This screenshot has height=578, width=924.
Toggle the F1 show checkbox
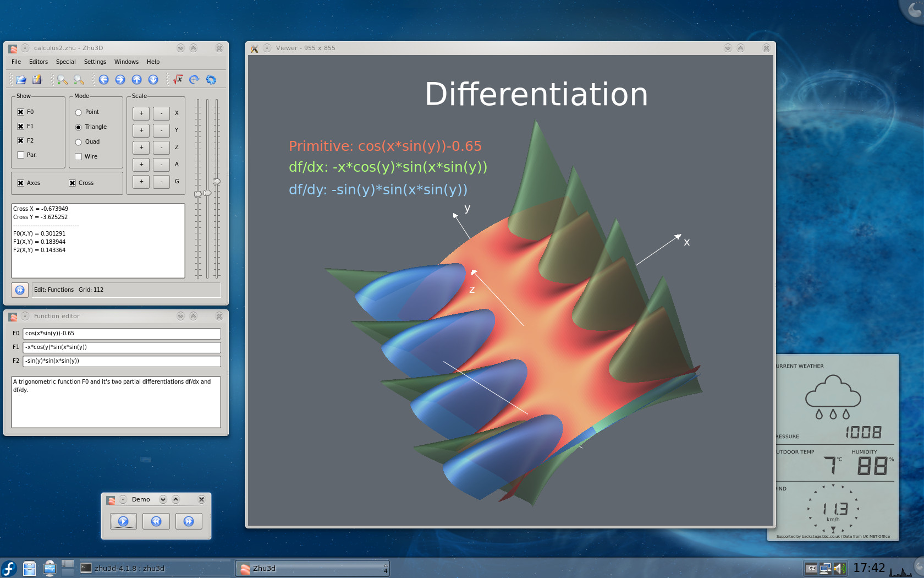pyautogui.click(x=20, y=127)
